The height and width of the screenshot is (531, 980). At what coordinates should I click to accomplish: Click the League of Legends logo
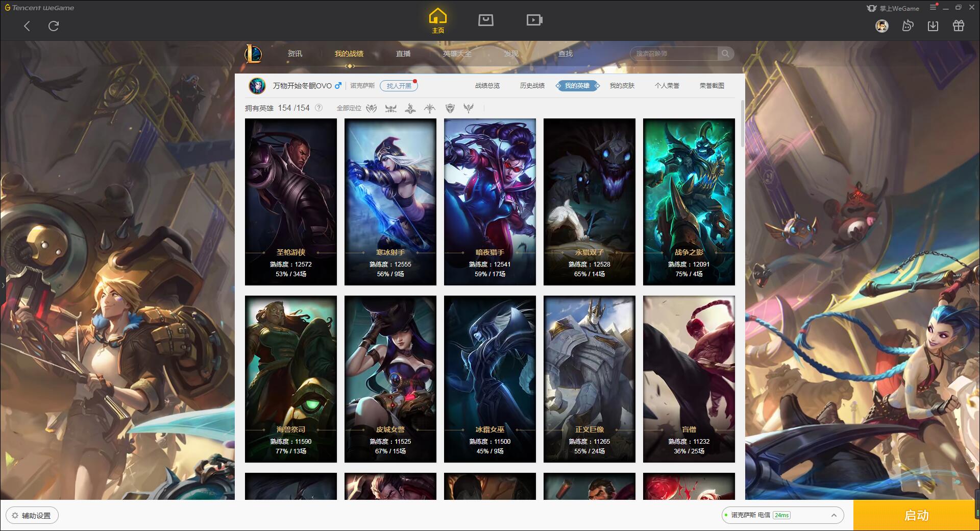click(x=253, y=54)
